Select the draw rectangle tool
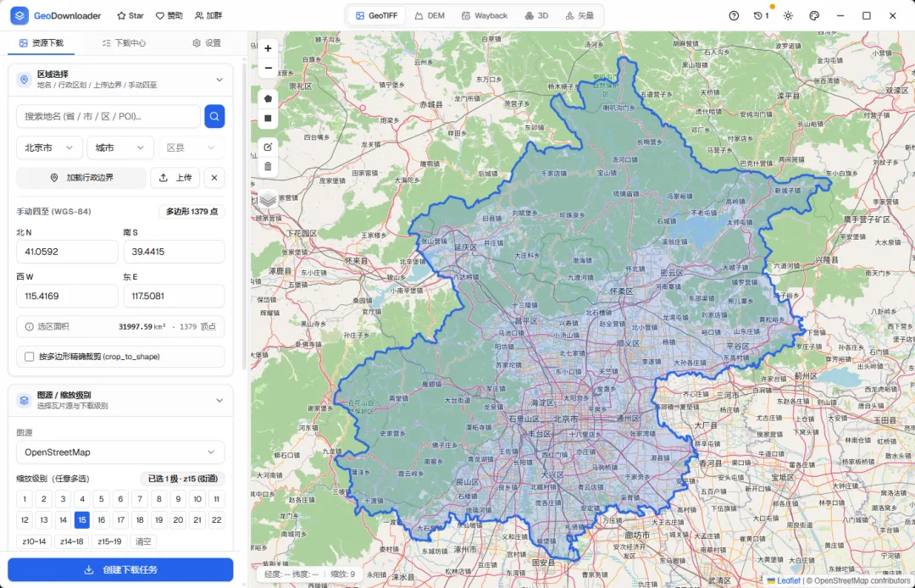The height and width of the screenshot is (588, 915). 268,118
